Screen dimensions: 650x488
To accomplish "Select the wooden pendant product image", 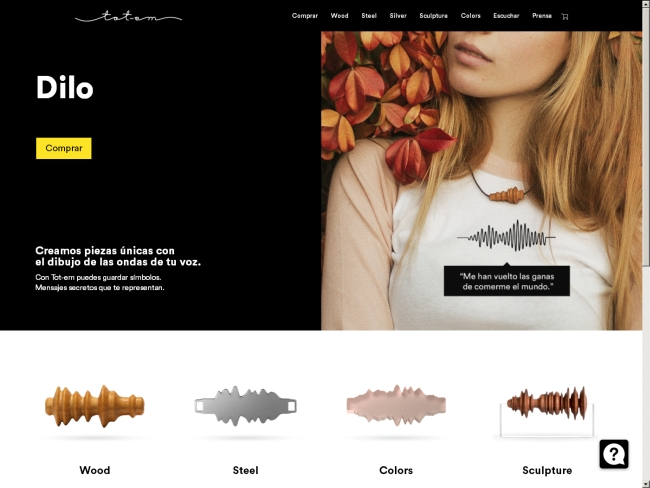I will tap(95, 406).
